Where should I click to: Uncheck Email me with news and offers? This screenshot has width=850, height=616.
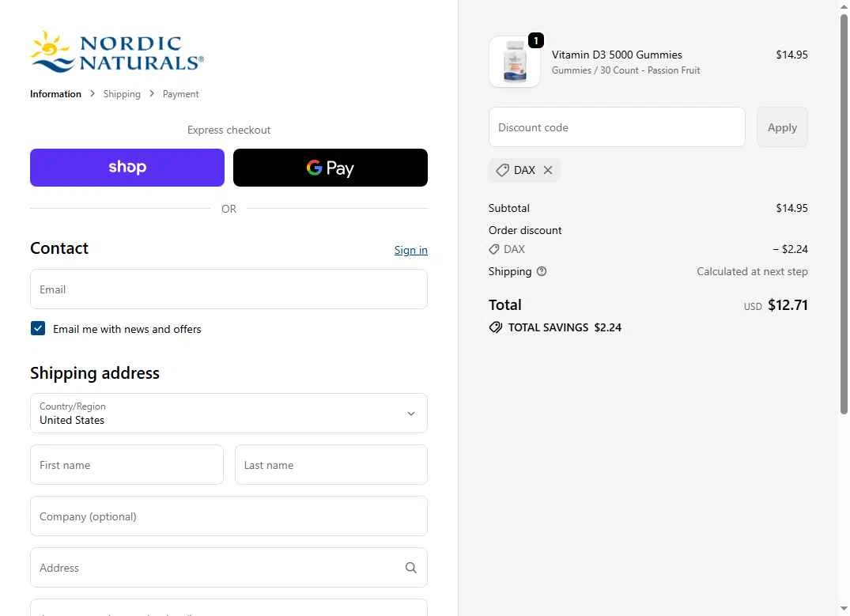(38, 329)
